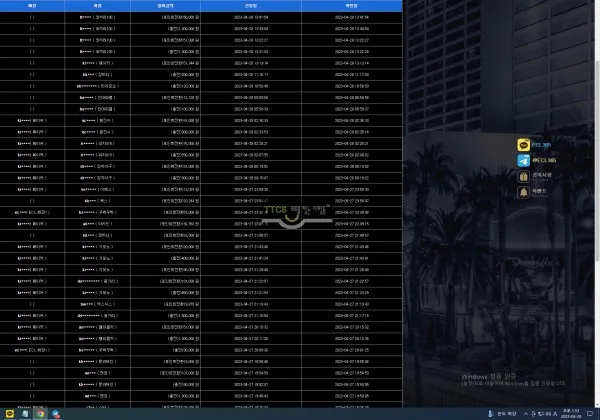Click the weather temperature widget in taskbar
Screen dimensions: 600x420
point(502,414)
